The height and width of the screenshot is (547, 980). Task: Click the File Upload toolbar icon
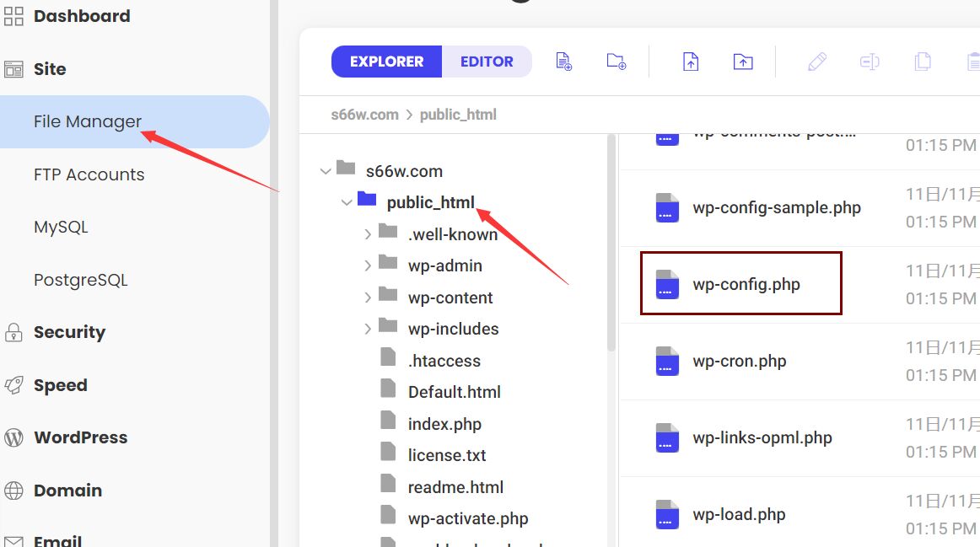pyautogui.click(x=691, y=62)
